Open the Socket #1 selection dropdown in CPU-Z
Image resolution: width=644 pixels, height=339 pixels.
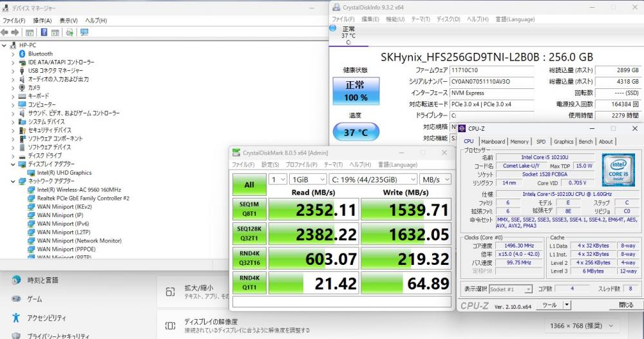(511, 289)
